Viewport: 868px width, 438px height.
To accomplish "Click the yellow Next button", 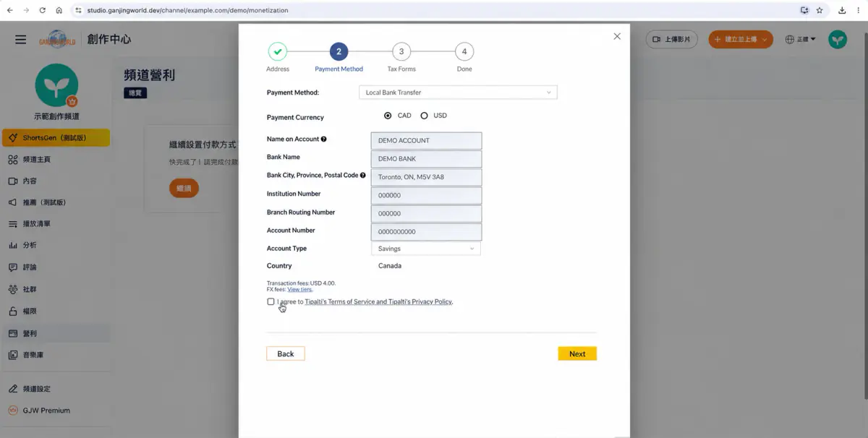I will (577, 353).
